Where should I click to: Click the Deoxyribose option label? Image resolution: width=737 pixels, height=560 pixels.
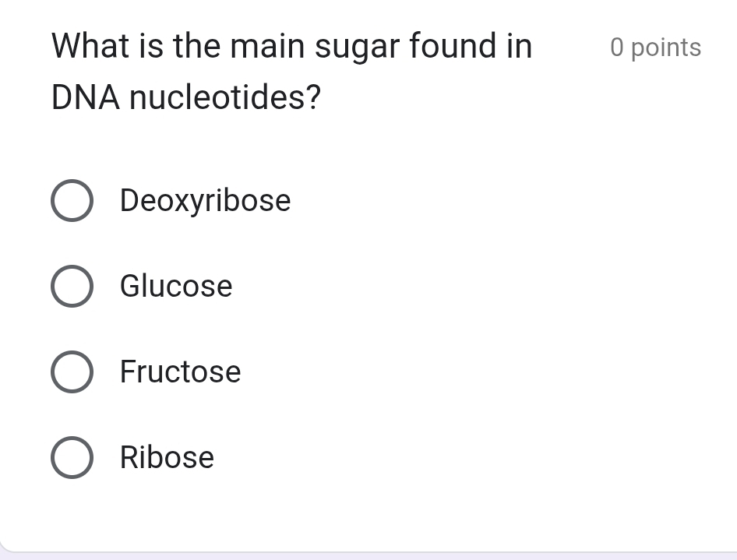204,200
